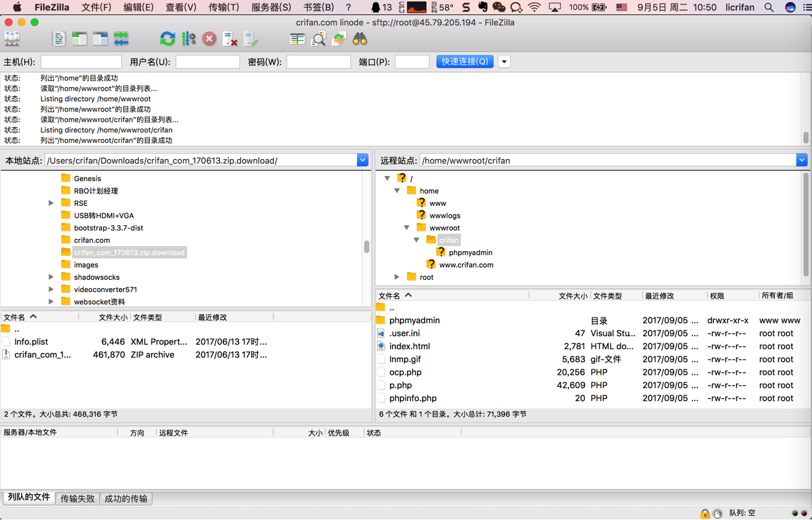
Task: Collapse the remote root slash node
Action: pos(388,179)
